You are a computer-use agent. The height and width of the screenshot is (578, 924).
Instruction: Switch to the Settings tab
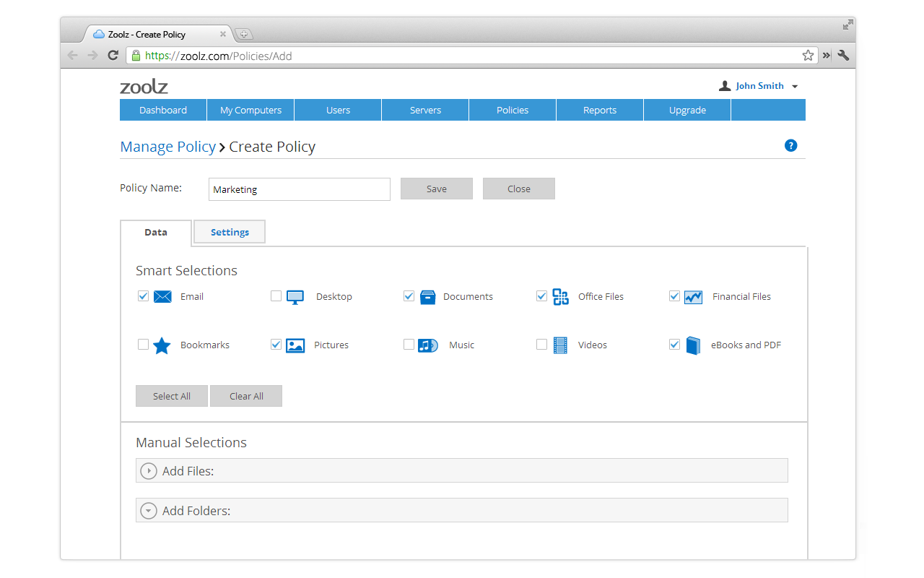click(x=230, y=232)
